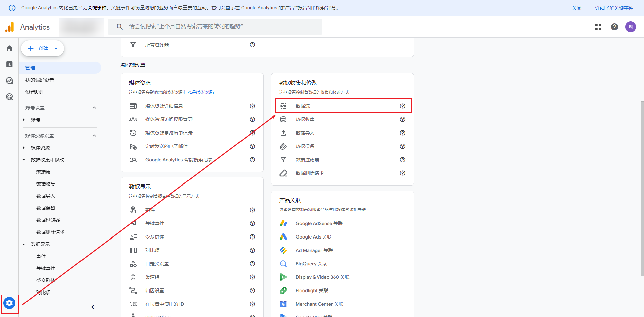Select 设置助理 in the sidebar

(x=35, y=92)
